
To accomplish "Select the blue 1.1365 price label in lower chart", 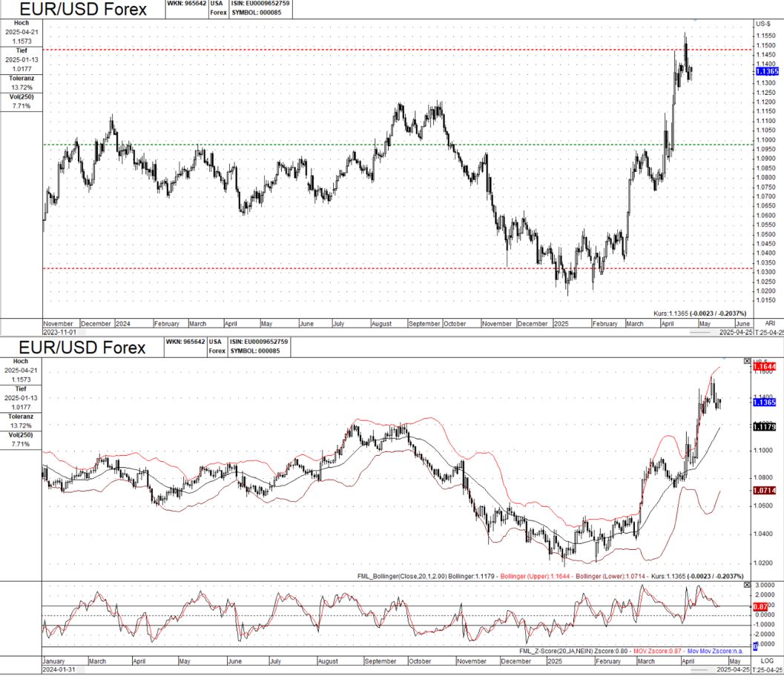I will [764, 402].
